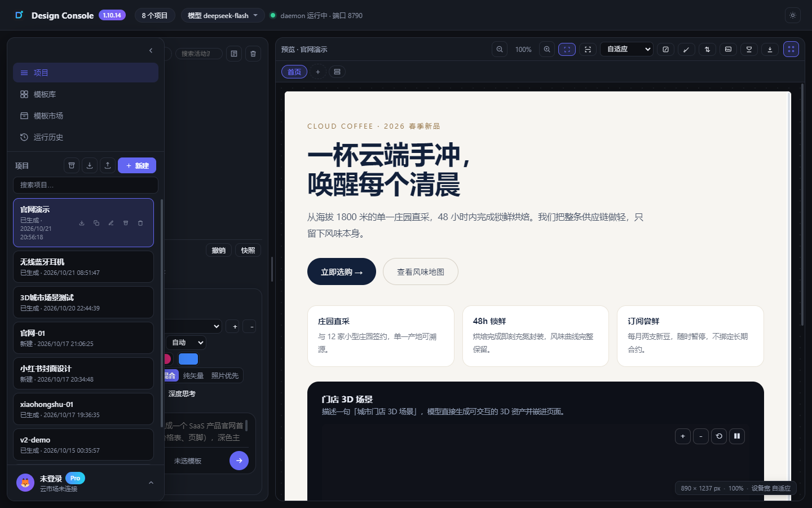This screenshot has height=508, width=812.
Task: Click the theme toggle sun icon
Action: (x=792, y=15)
